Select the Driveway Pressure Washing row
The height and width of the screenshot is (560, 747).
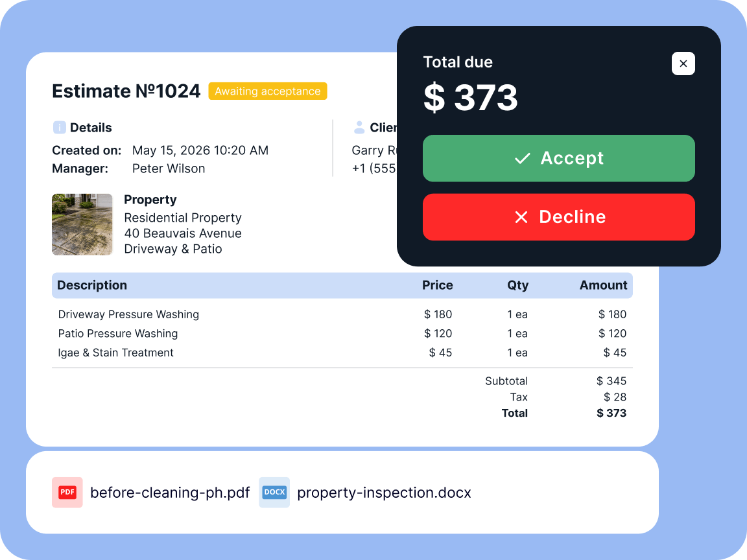click(x=342, y=314)
